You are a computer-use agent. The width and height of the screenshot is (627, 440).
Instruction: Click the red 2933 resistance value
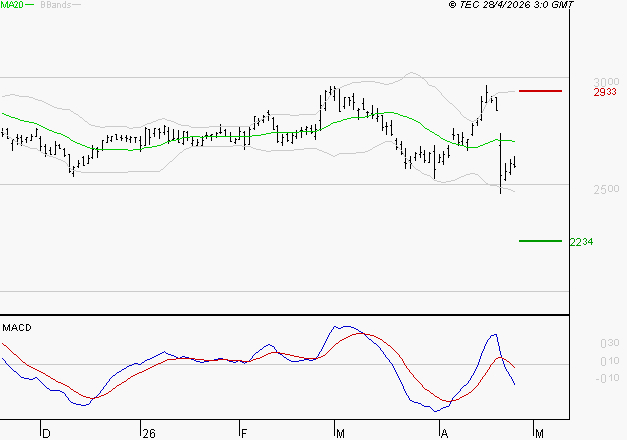tap(605, 92)
